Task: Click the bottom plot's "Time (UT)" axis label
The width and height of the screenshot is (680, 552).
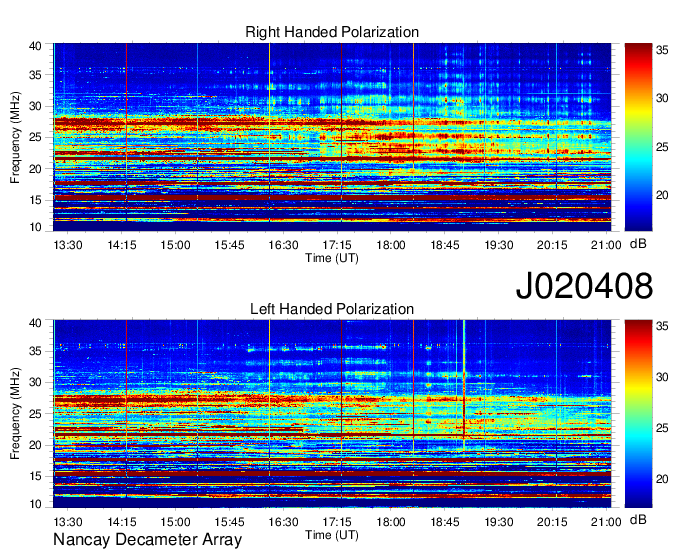Action: pyautogui.click(x=332, y=536)
